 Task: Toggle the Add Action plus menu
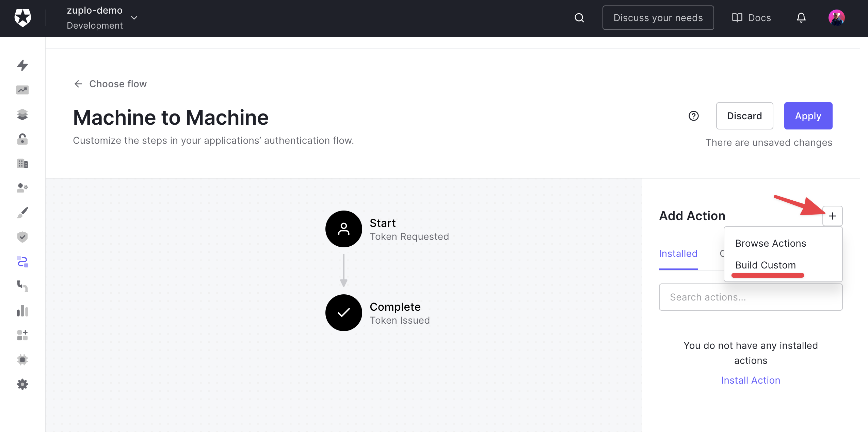point(833,216)
